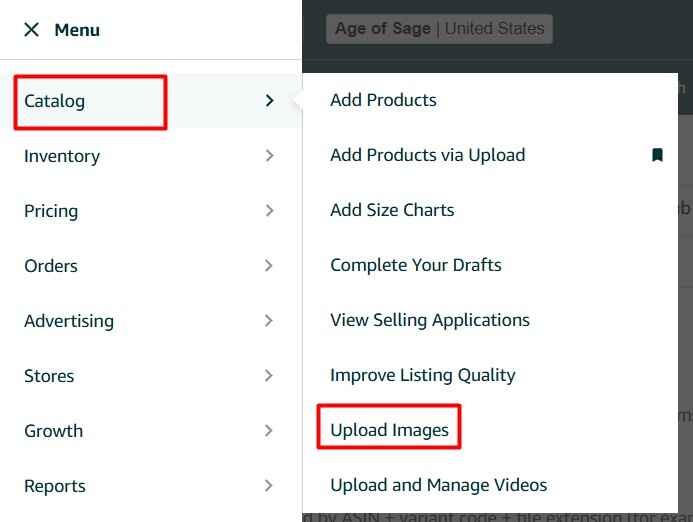Select Add Products via Upload

(427, 155)
